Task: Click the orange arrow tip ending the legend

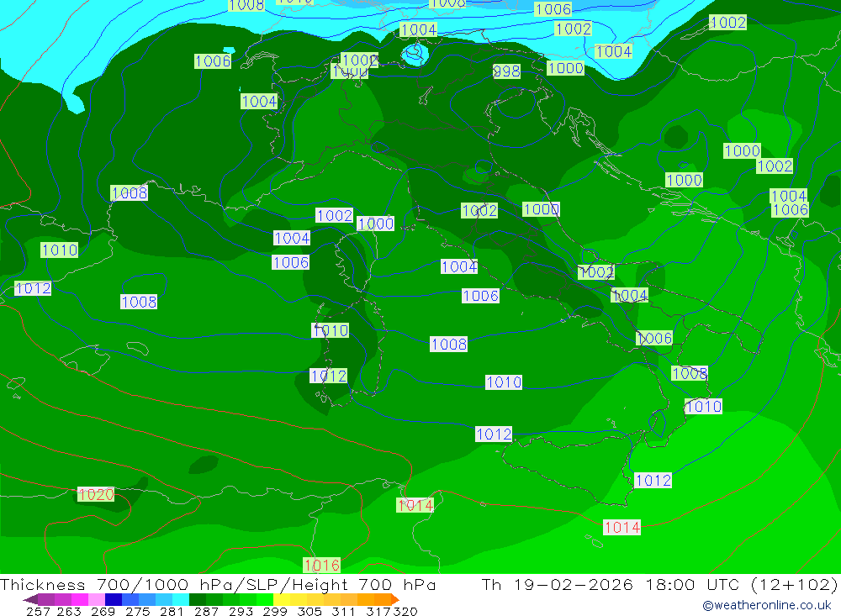Action: click(x=395, y=600)
